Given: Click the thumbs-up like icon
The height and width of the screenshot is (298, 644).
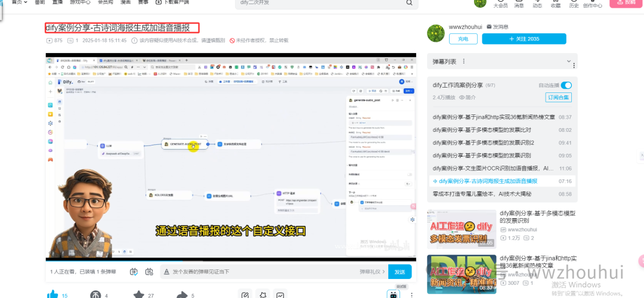Looking at the screenshot, I should [52, 294].
